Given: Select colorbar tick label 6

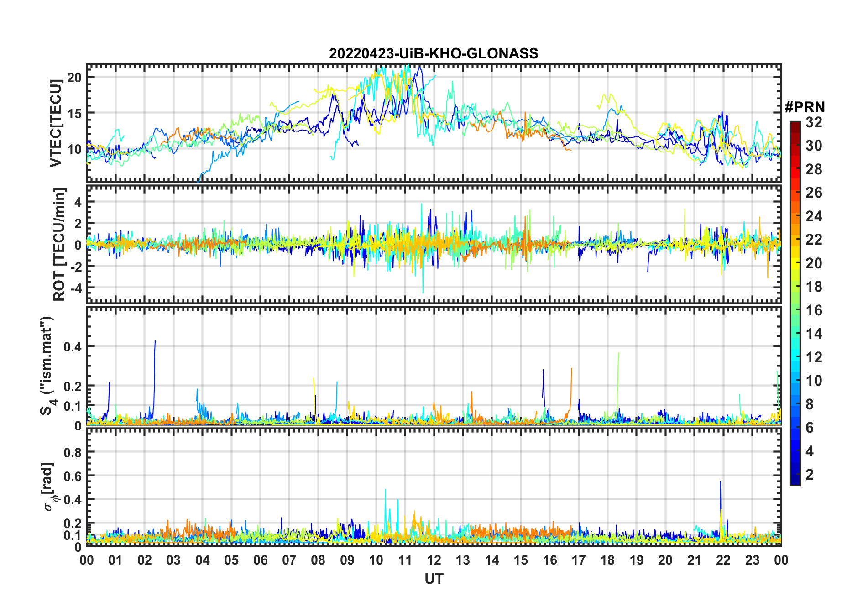Looking at the screenshot, I should [x=810, y=428].
